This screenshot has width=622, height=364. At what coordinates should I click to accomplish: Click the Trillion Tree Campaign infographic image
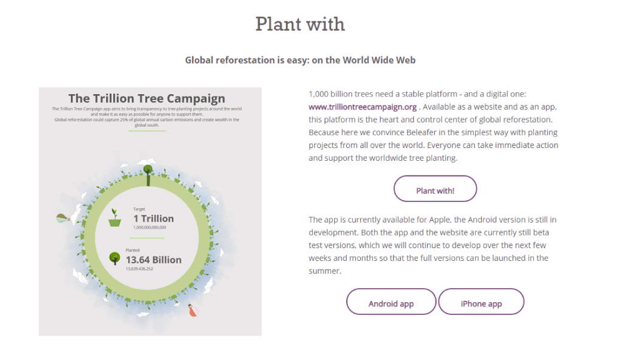[x=150, y=212]
